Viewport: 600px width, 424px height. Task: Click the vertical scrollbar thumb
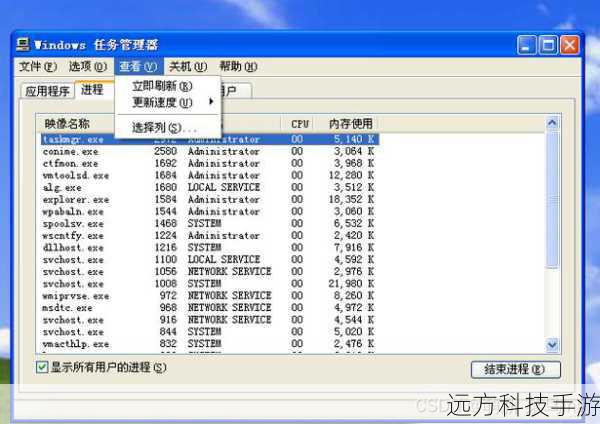click(552, 199)
